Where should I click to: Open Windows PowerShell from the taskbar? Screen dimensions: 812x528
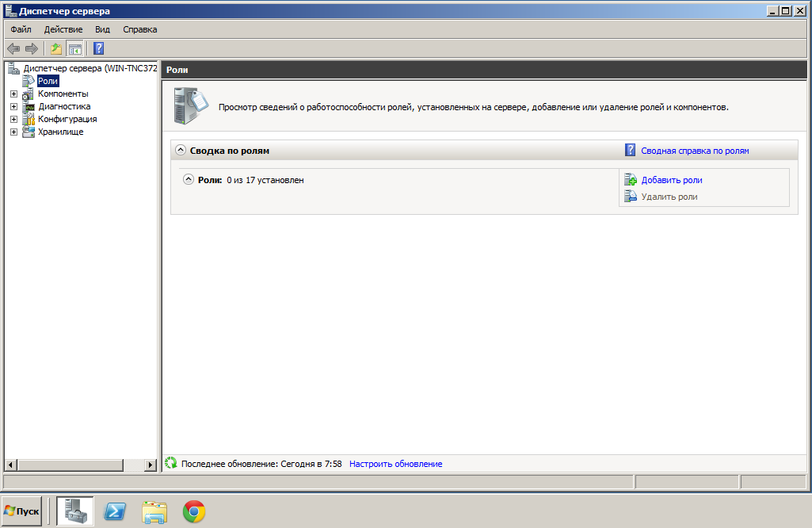pos(114,512)
